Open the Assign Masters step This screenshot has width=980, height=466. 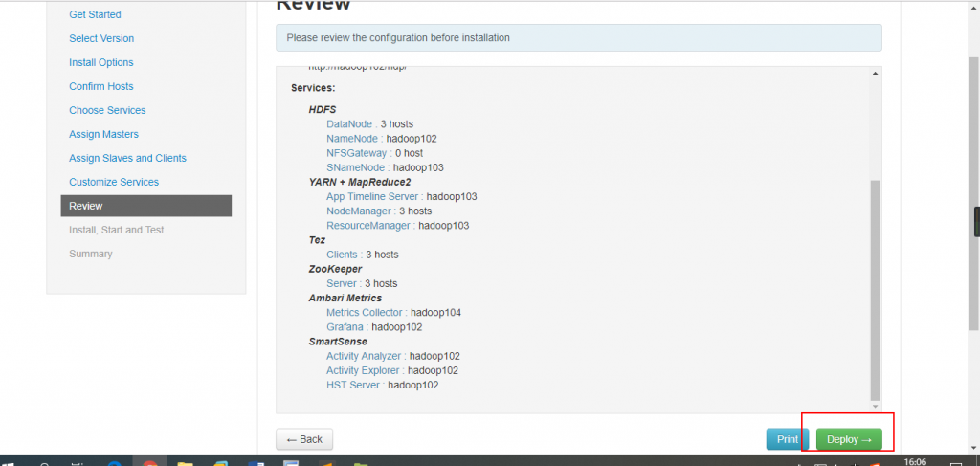click(x=103, y=134)
